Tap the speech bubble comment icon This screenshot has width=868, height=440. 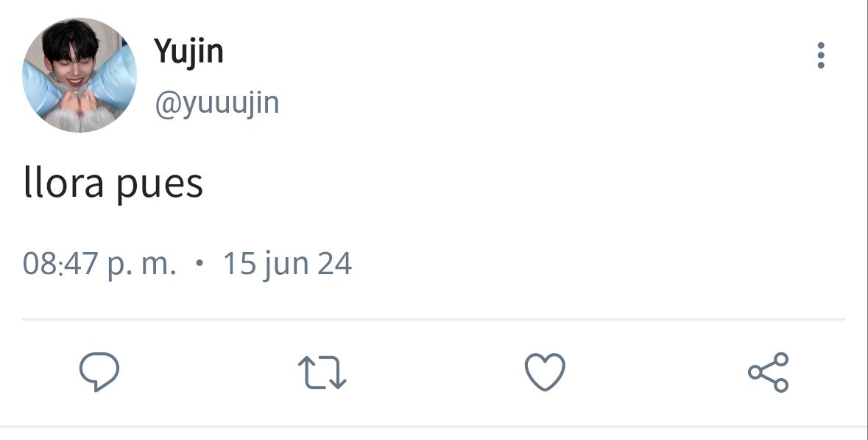pyautogui.click(x=99, y=372)
